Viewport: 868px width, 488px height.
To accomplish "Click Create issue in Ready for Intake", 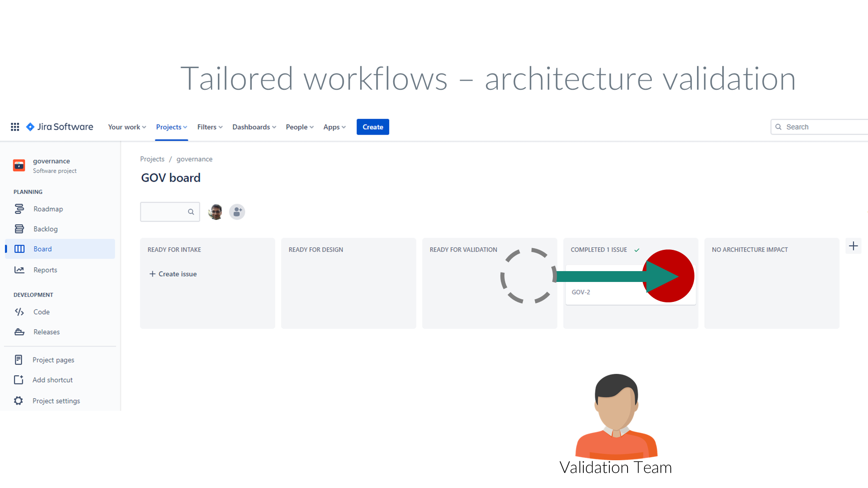I will (x=173, y=274).
